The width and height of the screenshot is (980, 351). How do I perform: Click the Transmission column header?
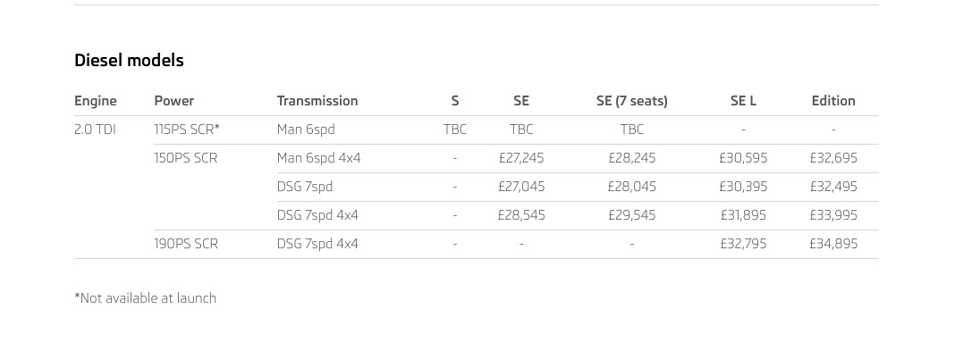click(x=317, y=101)
